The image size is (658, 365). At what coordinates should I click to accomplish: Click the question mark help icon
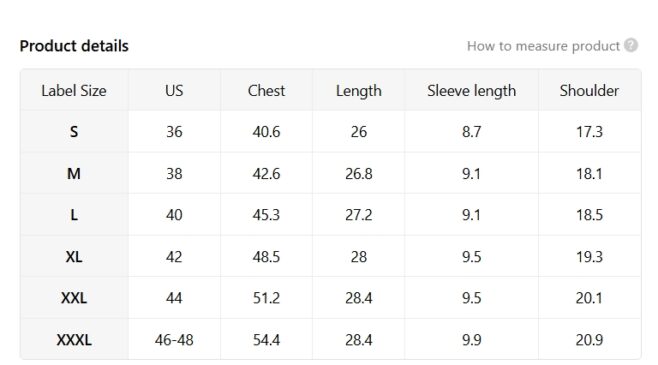click(631, 45)
